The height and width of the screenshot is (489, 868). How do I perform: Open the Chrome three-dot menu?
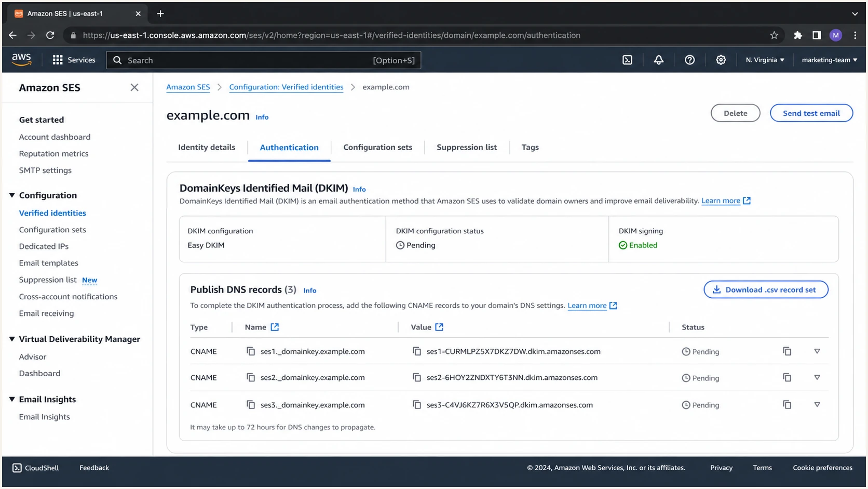pyautogui.click(x=855, y=35)
